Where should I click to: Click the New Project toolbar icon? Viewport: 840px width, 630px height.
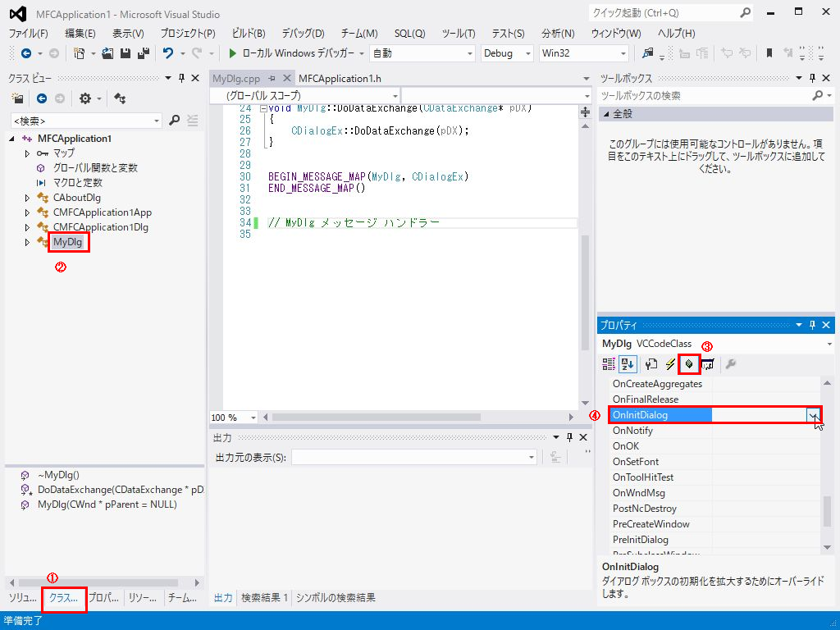tap(80, 53)
